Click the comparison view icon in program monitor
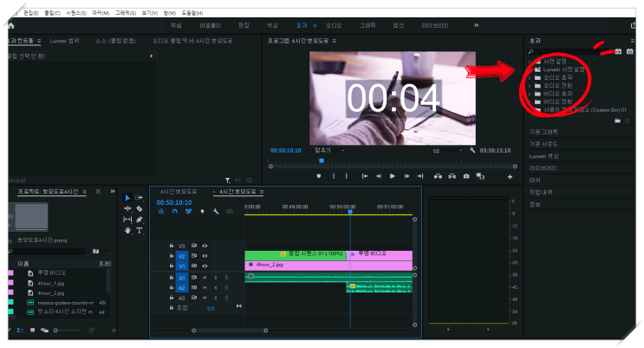644x348 pixels. click(x=480, y=176)
